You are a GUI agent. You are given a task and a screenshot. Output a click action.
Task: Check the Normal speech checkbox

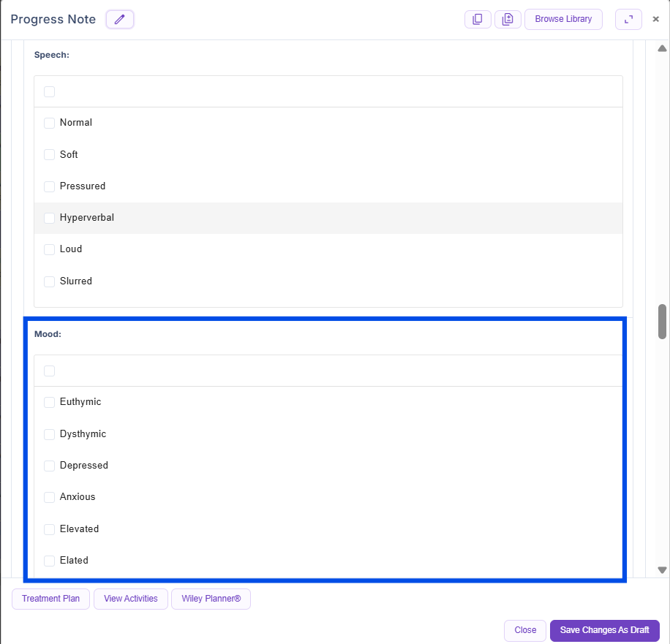[x=50, y=123]
